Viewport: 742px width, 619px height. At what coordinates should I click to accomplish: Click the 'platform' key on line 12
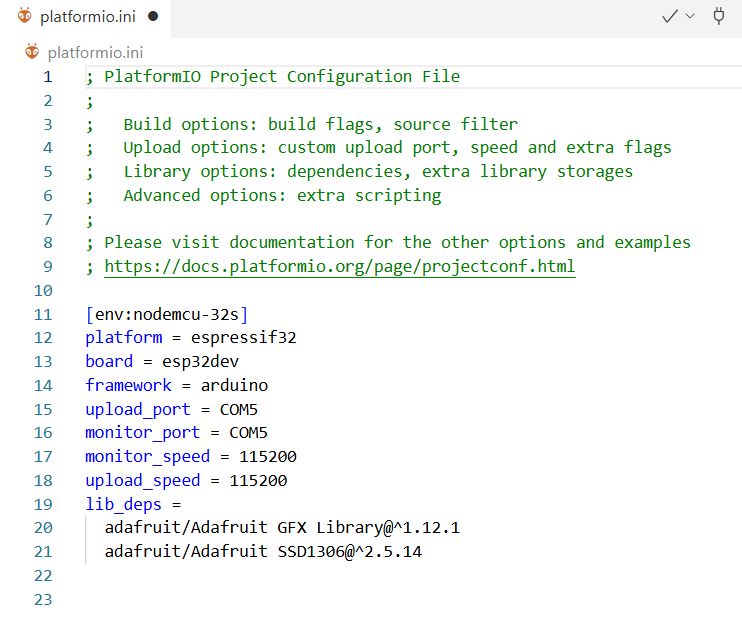124,338
